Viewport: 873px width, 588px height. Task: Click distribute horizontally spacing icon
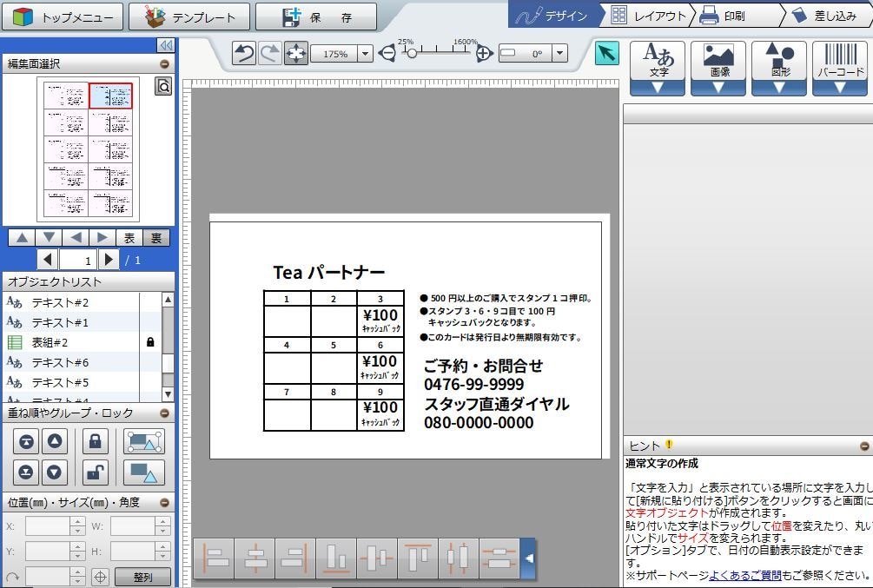[x=458, y=558]
